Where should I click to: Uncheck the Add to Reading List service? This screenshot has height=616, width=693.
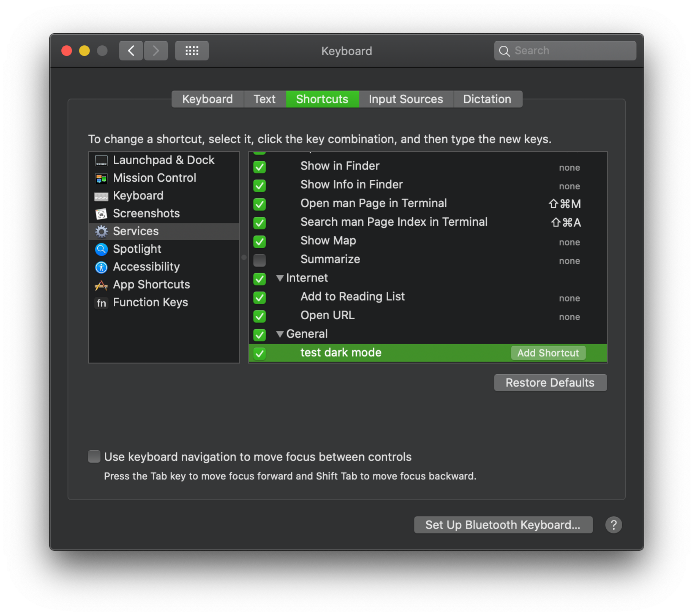click(x=259, y=297)
